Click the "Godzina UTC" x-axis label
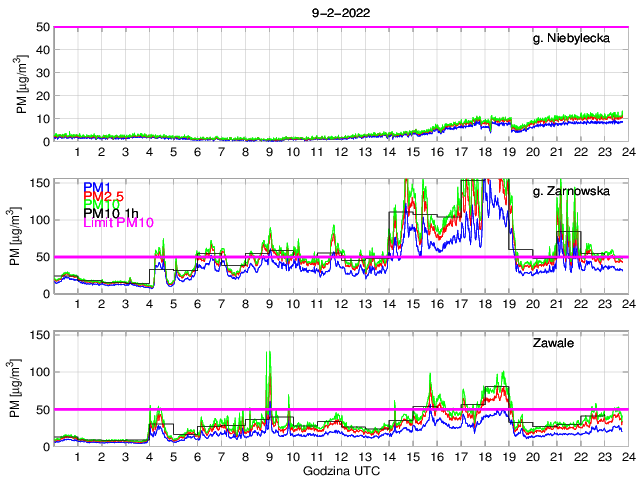The height and width of the screenshot is (480, 640). [340, 470]
